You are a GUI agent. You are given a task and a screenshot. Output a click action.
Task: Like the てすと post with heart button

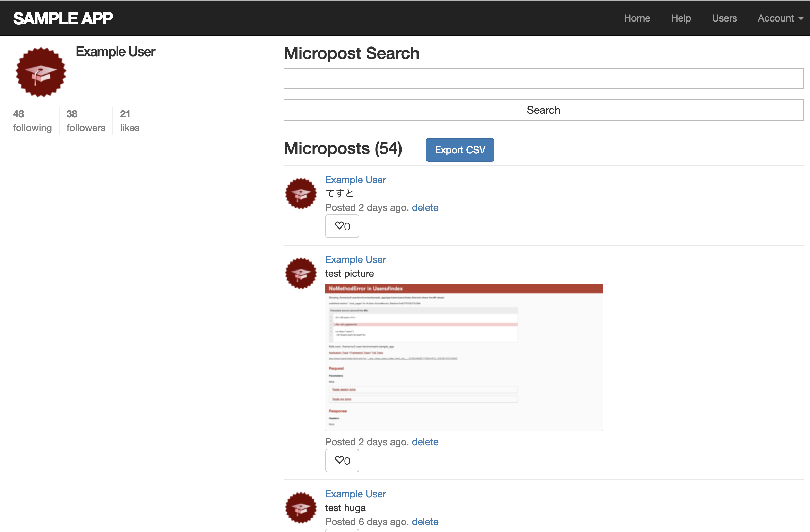coord(342,226)
